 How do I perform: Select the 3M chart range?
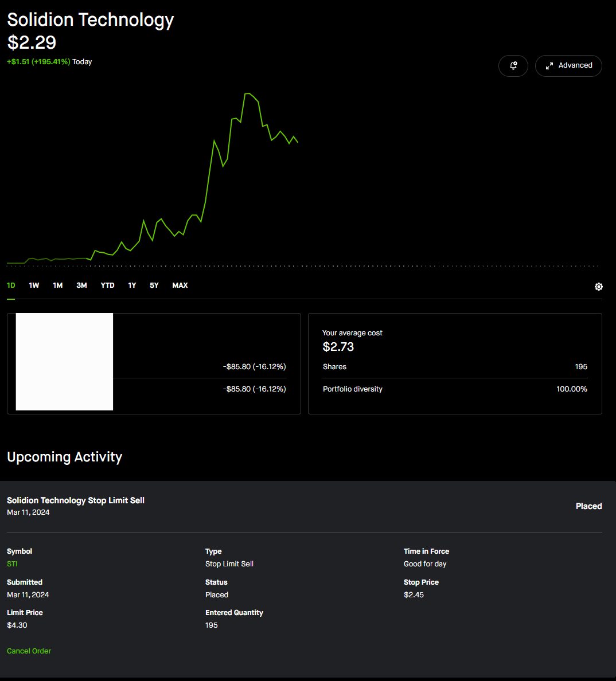(81, 285)
